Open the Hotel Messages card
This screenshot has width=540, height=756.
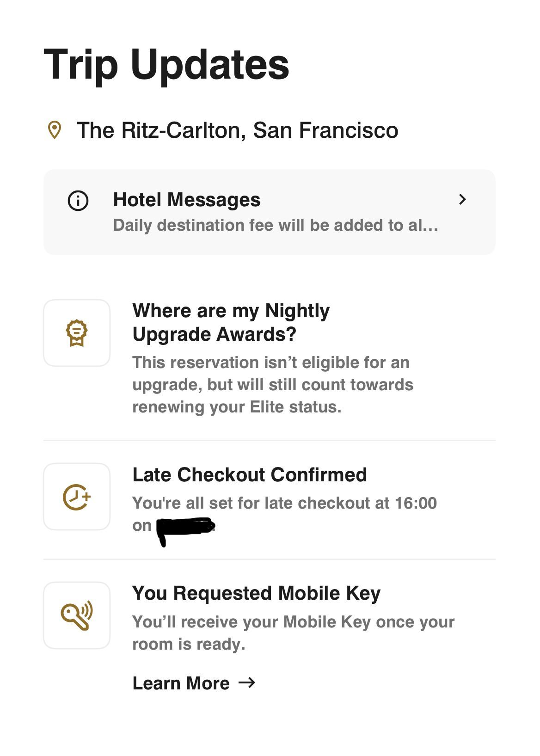click(270, 212)
